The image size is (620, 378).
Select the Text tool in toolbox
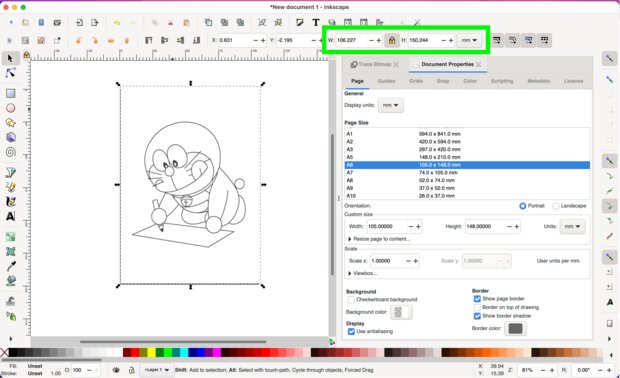coord(10,216)
